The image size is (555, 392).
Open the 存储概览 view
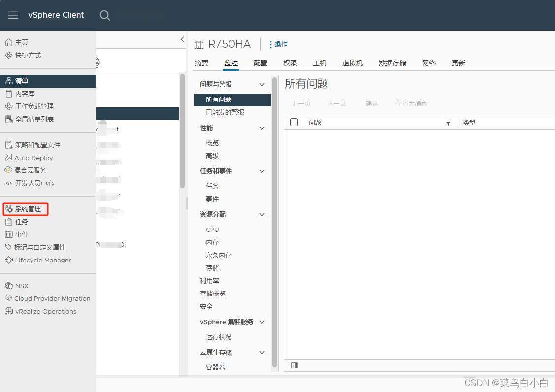coord(213,293)
